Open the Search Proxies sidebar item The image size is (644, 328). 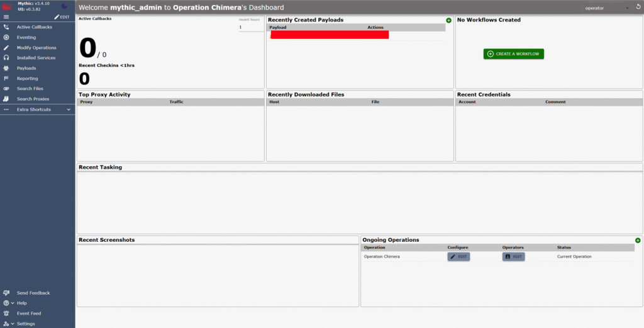pos(37,99)
